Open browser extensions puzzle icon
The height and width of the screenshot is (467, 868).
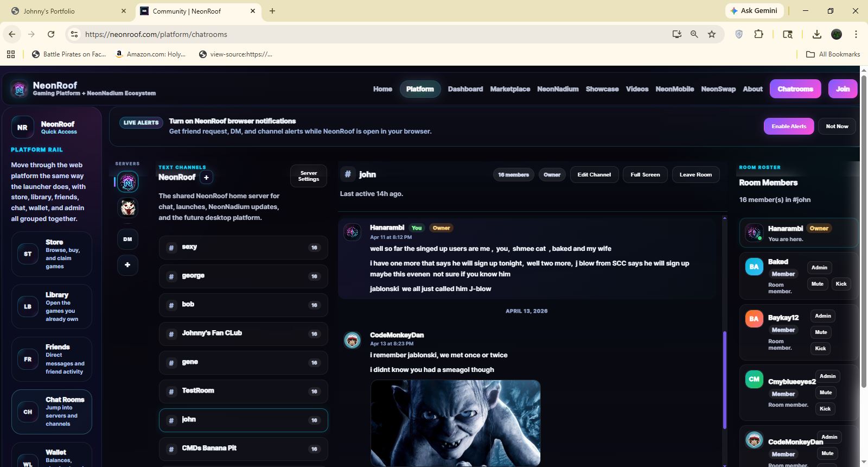point(758,34)
